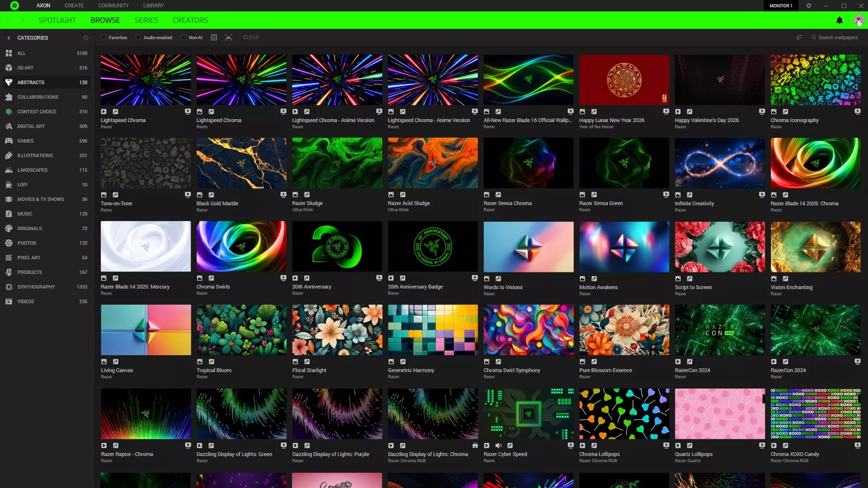Open notifications bell icon
The image size is (868, 488).
point(840,20)
